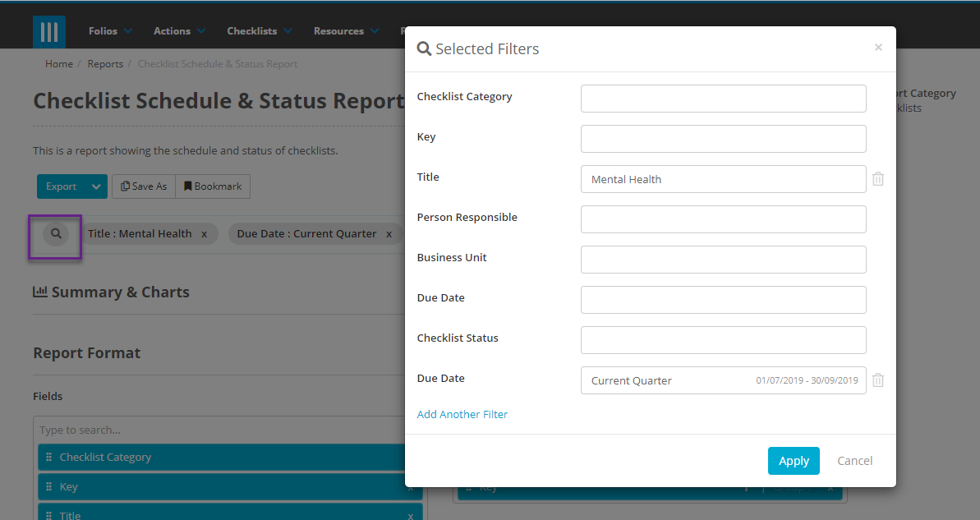Click the highlighted magnifying glass filter icon
The width and height of the screenshot is (980, 520).
click(54, 233)
